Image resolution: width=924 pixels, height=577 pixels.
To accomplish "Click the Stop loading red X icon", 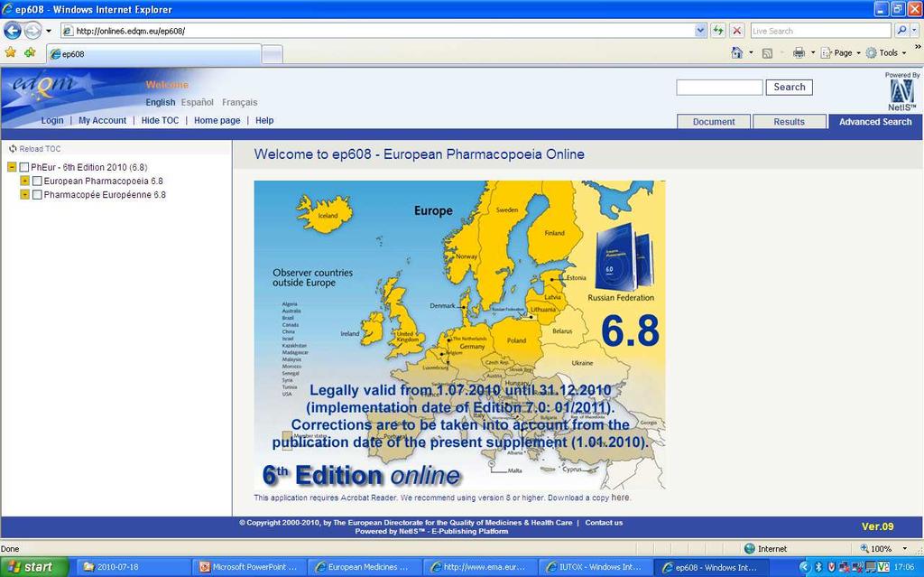I will [x=736, y=31].
